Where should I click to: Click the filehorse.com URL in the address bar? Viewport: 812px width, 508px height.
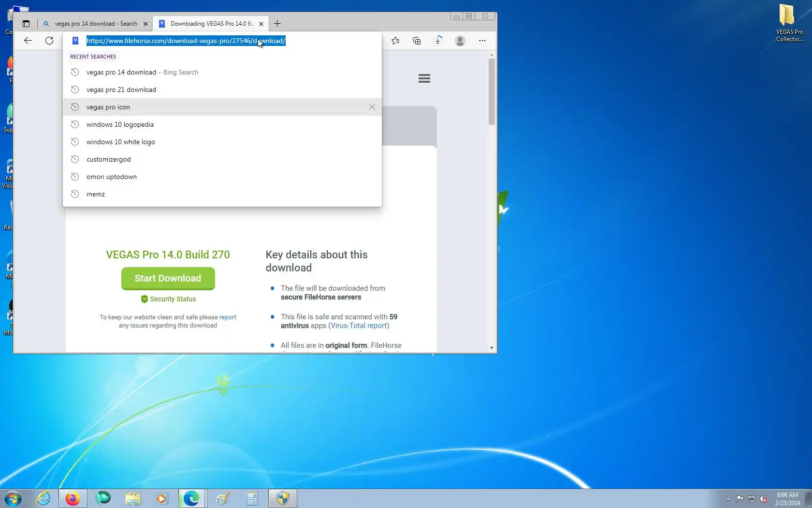[186, 41]
